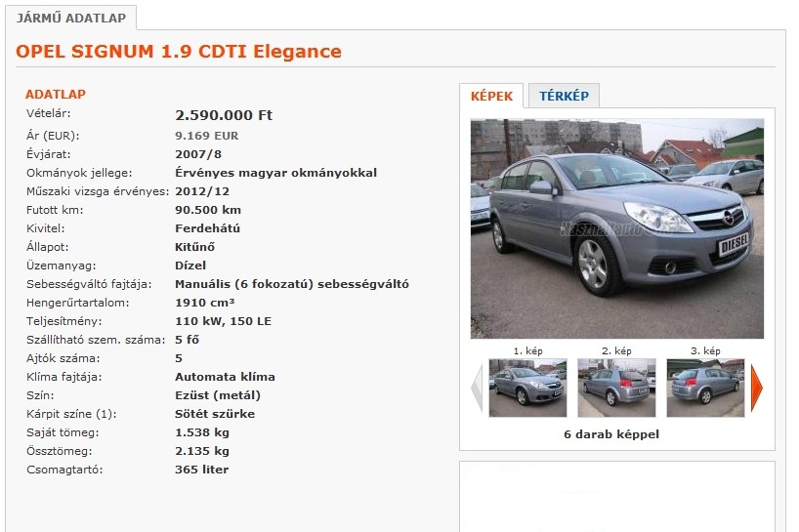Click the 3. kép label
799x532 pixels.
tap(705, 350)
